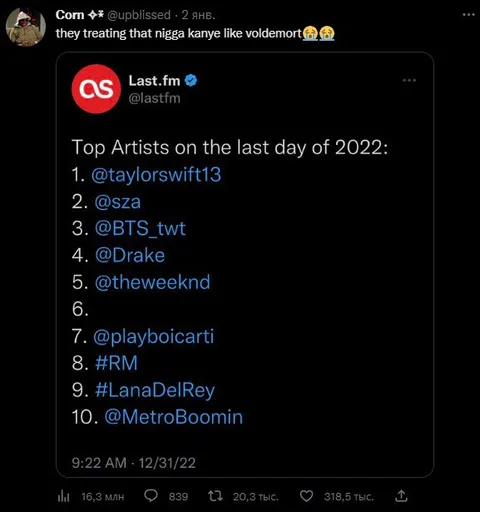This screenshot has height=512, width=480.
Task: Open the red Last.fm logo avatar
Action: click(x=96, y=89)
